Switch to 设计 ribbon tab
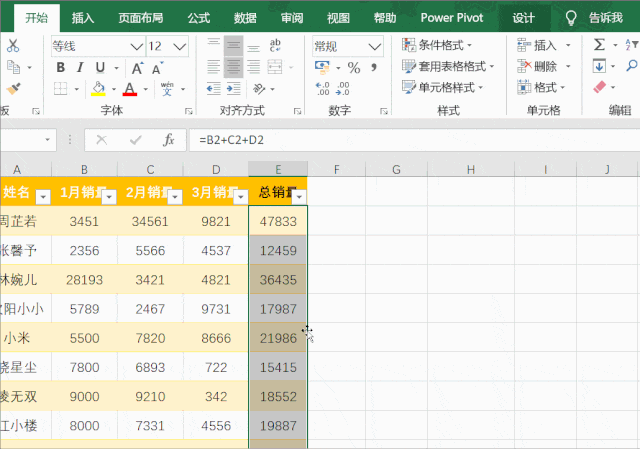 524,18
